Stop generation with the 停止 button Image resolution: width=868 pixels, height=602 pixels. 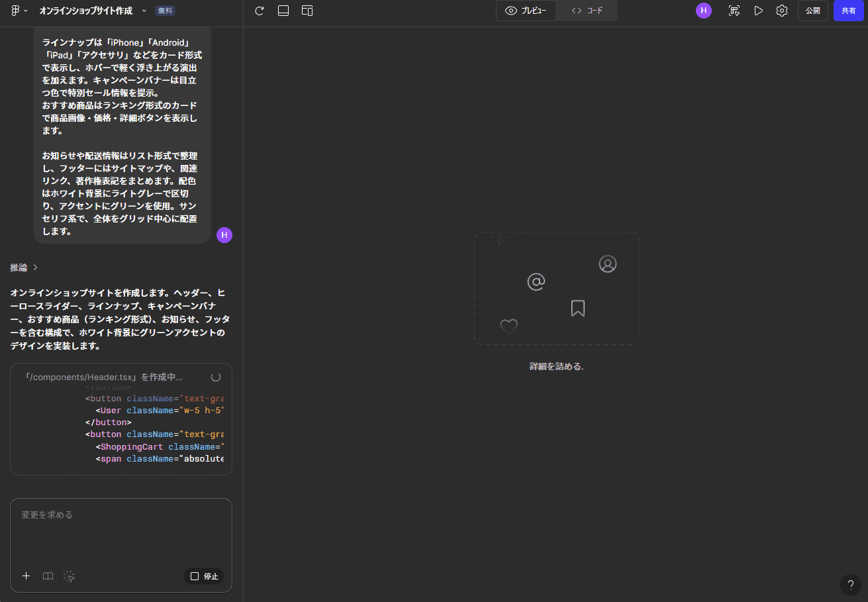[204, 576]
